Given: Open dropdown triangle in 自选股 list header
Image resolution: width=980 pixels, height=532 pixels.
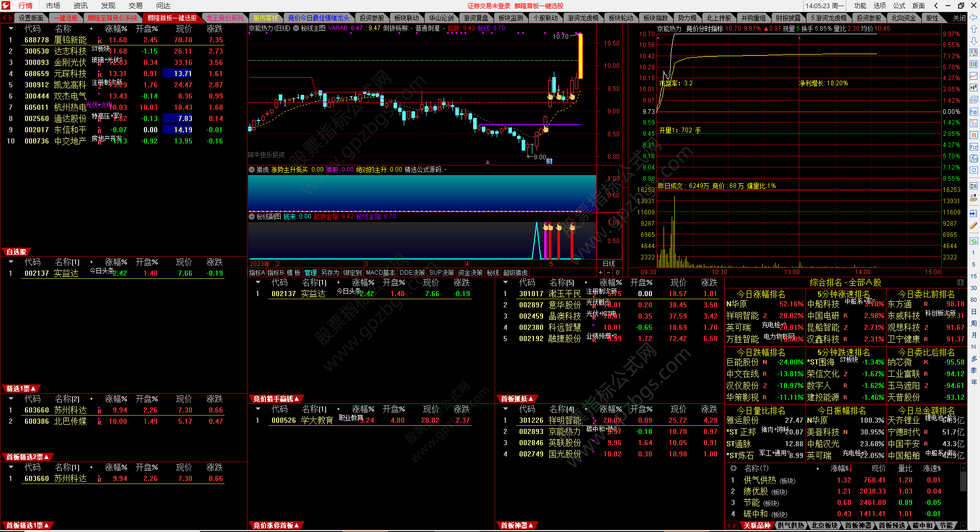Looking at the screenshot, I should [x=11, y=262].
